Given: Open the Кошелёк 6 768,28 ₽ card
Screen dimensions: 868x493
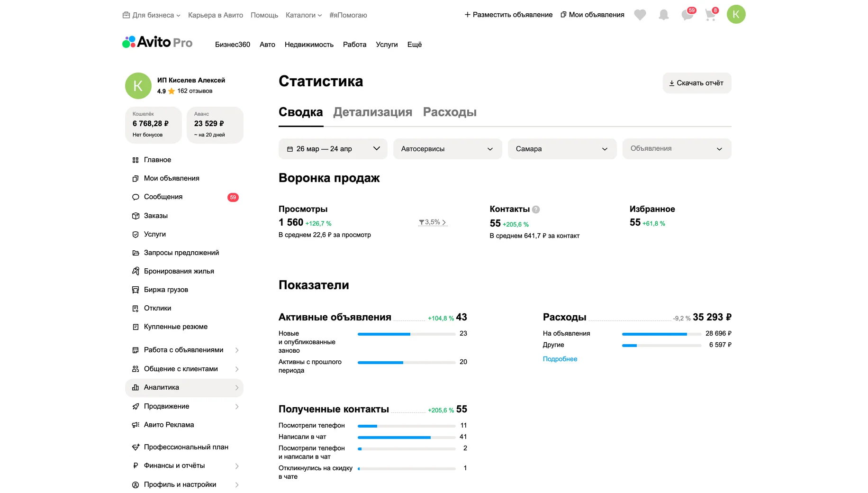Looking at the screenshot, I should (154, 125).
